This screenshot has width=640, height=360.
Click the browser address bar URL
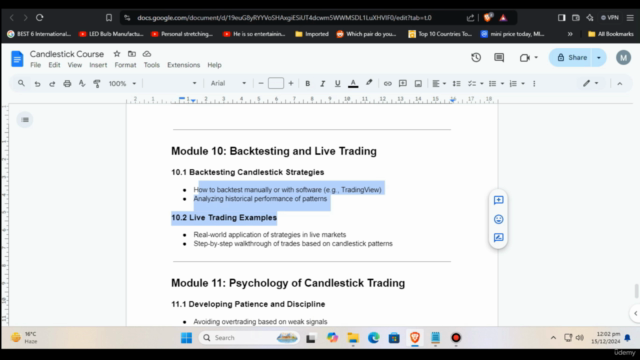284,18
